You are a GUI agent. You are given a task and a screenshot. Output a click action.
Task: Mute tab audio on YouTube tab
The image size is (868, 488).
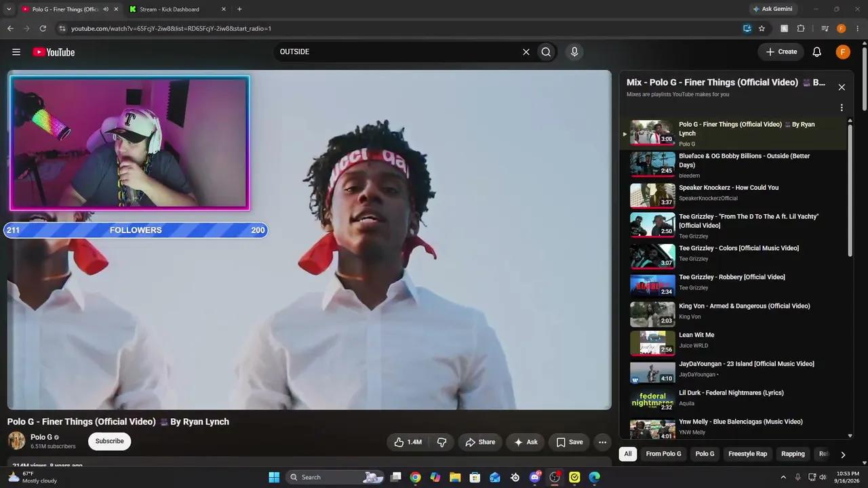(x=105, y=9)
